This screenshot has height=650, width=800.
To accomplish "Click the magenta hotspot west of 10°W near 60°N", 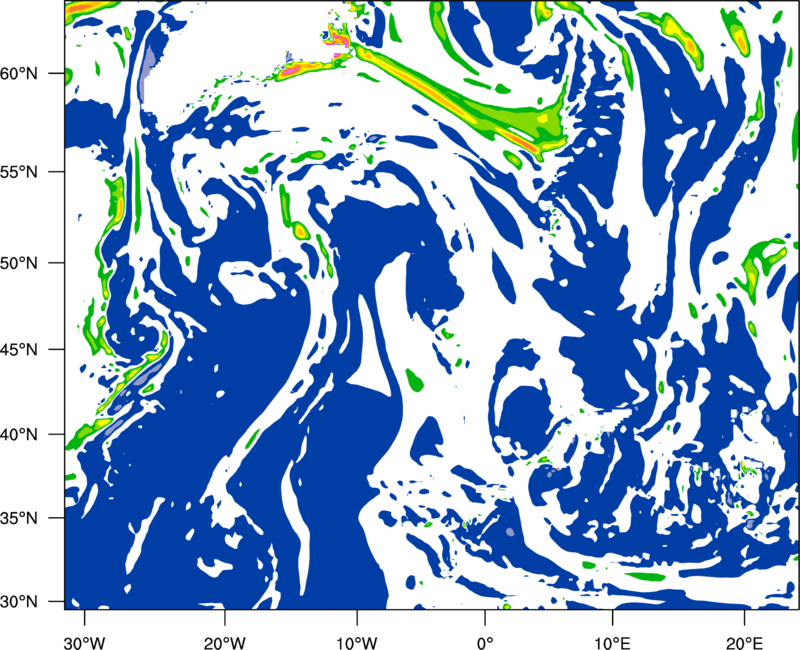I will 292,71.
